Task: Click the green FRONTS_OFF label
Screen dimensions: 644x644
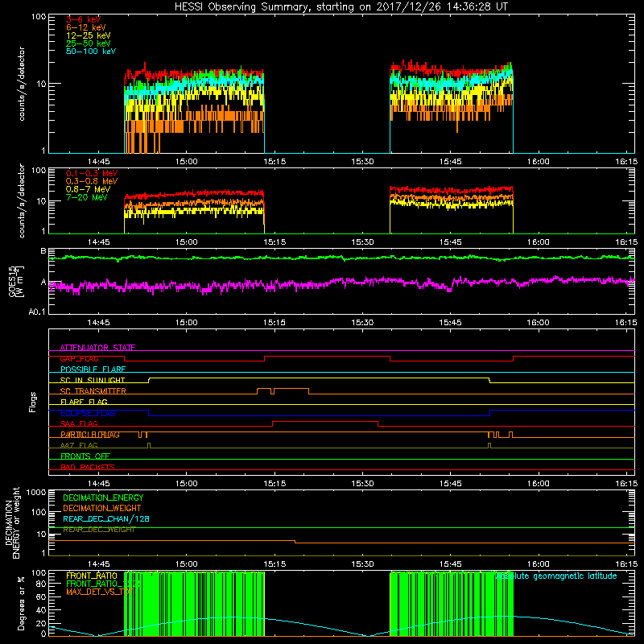Action: click(x=85, y=456)
